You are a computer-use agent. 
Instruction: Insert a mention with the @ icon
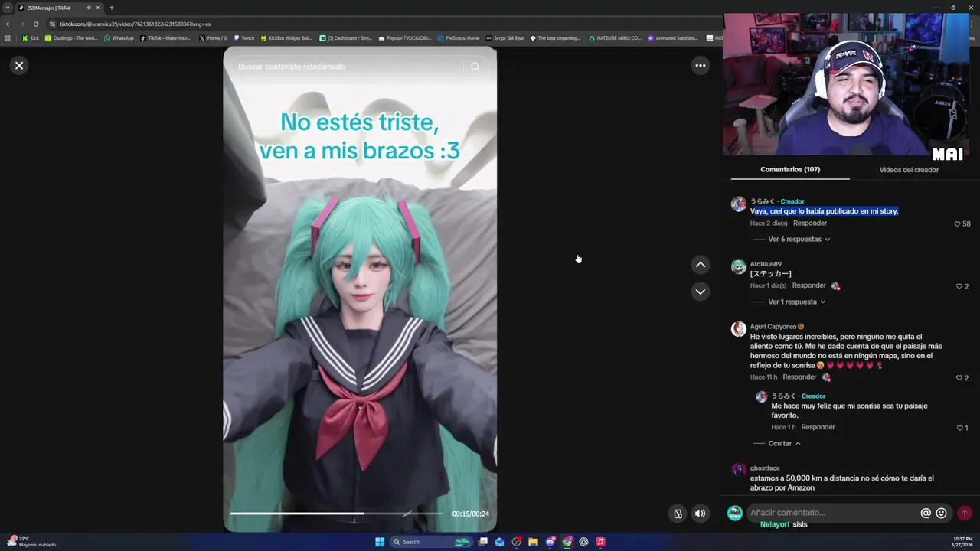[926, 514]
